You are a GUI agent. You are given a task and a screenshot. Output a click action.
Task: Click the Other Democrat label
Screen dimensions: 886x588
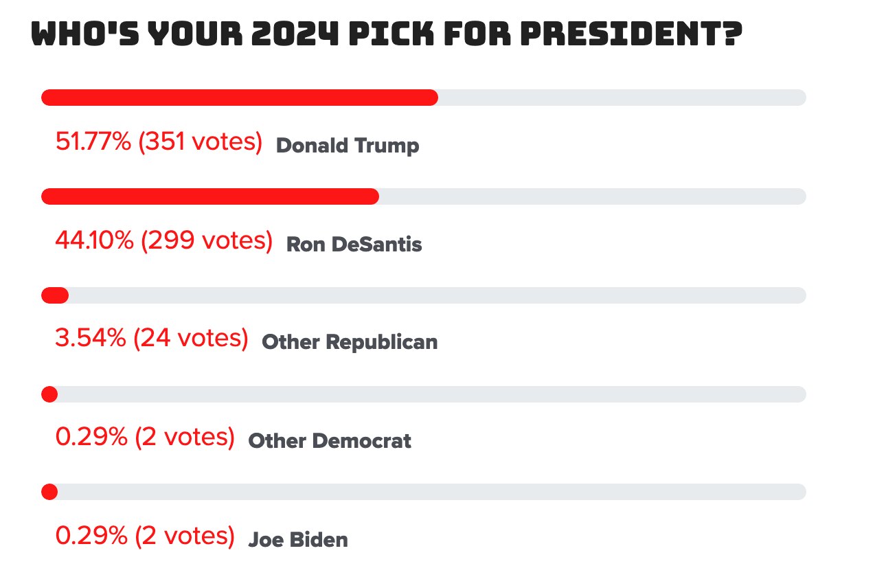(x=330, y=440)
